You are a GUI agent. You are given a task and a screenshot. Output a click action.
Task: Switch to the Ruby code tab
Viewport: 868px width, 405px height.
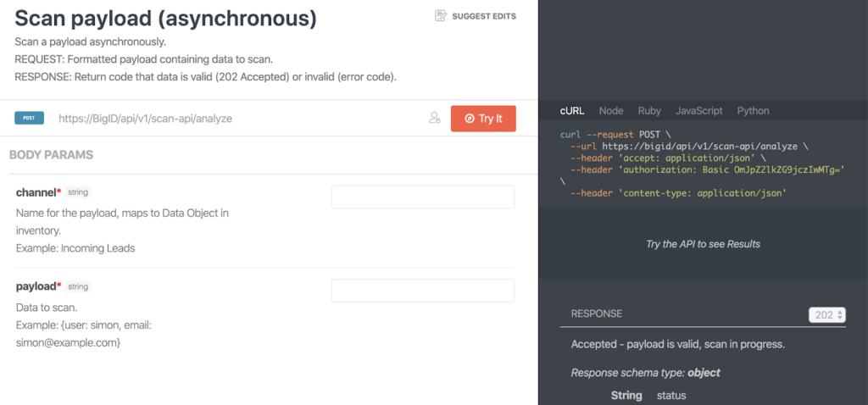coord(649,111)
